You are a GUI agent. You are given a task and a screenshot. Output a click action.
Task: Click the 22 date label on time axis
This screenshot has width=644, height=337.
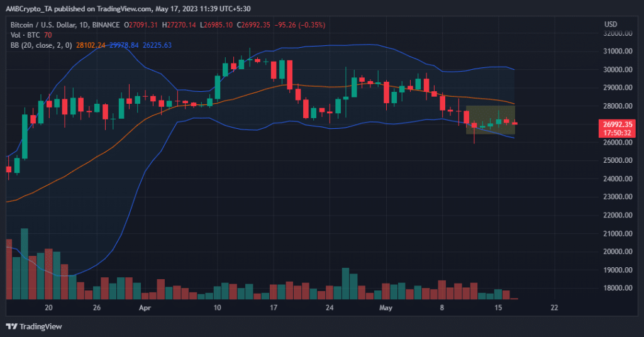(554, 308)
